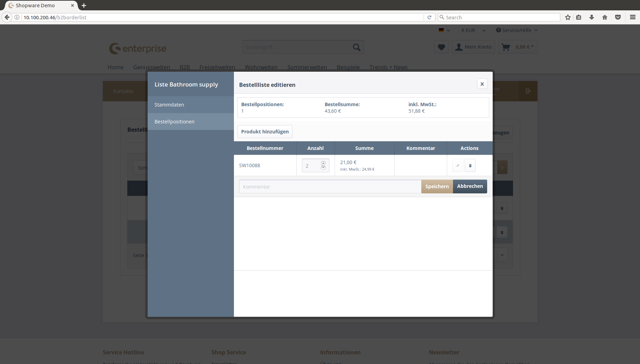Open a new browser tab

click(84, 6)
